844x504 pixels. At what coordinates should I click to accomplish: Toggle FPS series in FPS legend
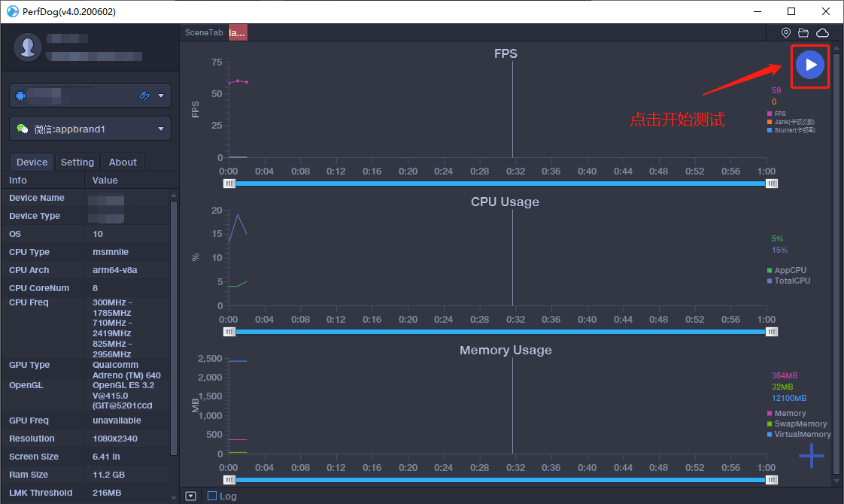(776, 114)
